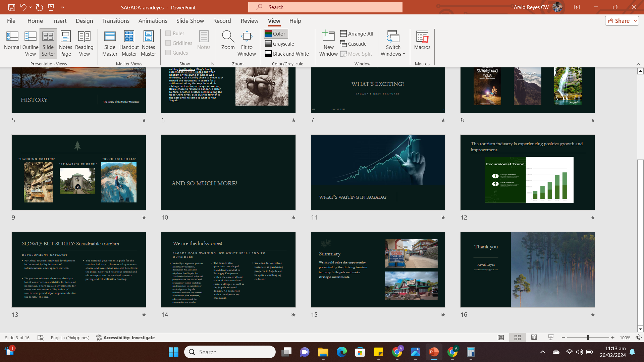
Task: Open ribbon display options icon
Action: (577, 7)
